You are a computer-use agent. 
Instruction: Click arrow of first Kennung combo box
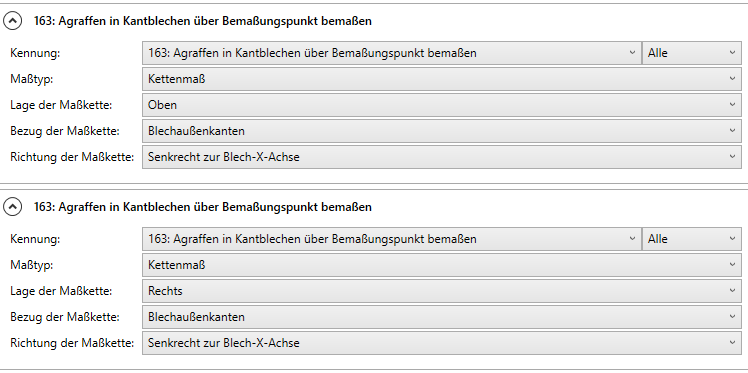pyautogui.click(x=633, y=53)
